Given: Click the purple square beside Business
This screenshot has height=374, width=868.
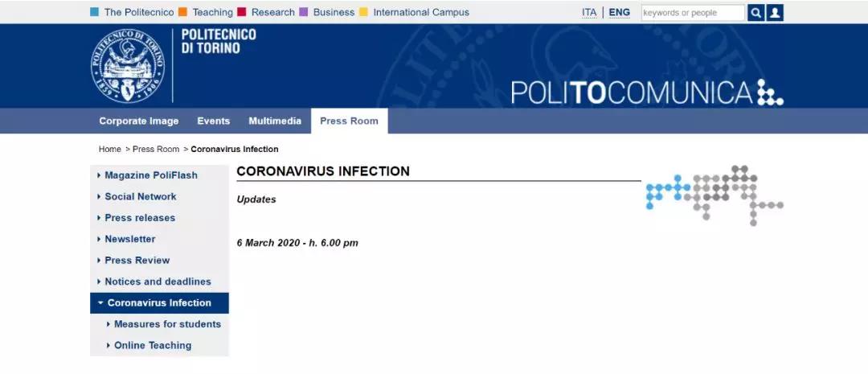Looking at the screenshot, I should 303,12.
